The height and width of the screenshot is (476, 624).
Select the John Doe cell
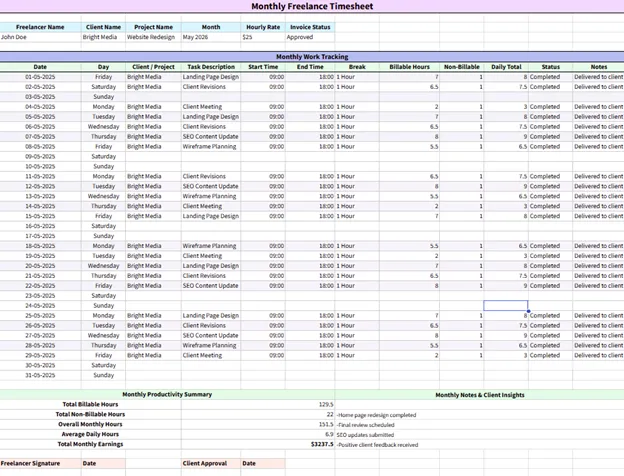click(40, 37)
